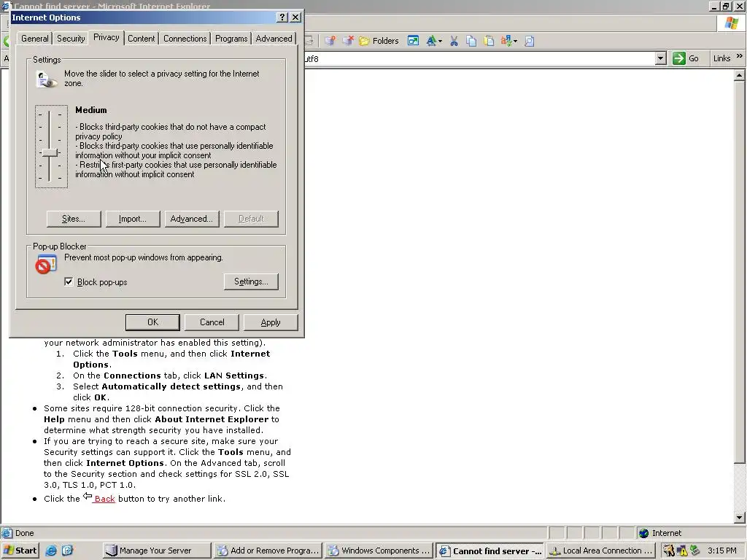Click the vertical scrollbar thumb
Screen dimensions: 747x560
tap(740, 272)
